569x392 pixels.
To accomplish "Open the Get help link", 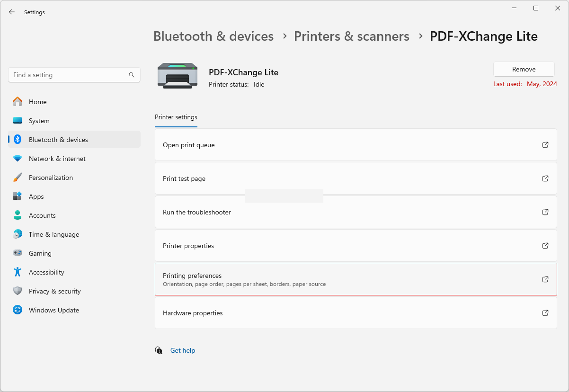I will pos(183,351).
